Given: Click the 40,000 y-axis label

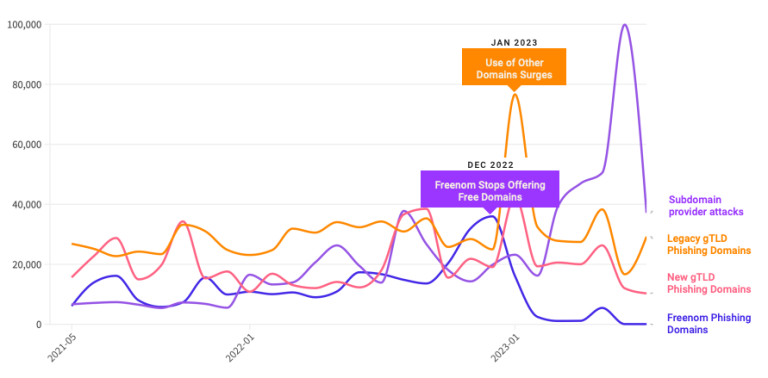Looking at the screenshot, I should [x=29, y=204].
